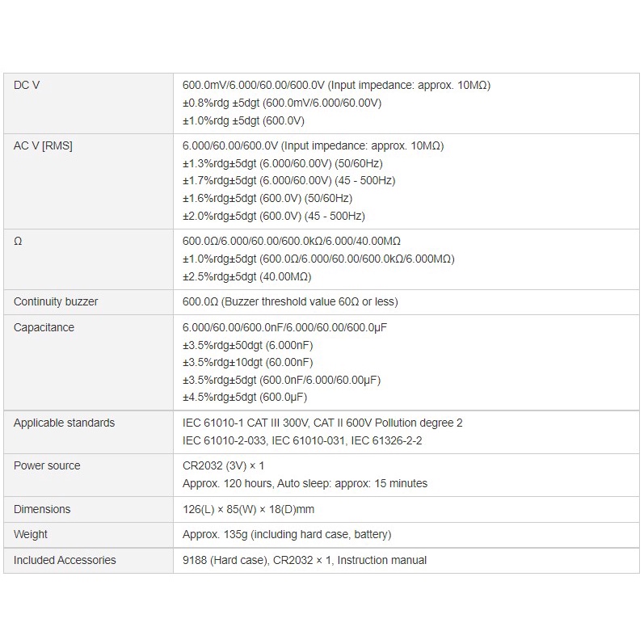Select the ±3.5%rdg±50dgt (6.000nF) line
This screenshot has width=644, height=644.
(x=247, y=345)
